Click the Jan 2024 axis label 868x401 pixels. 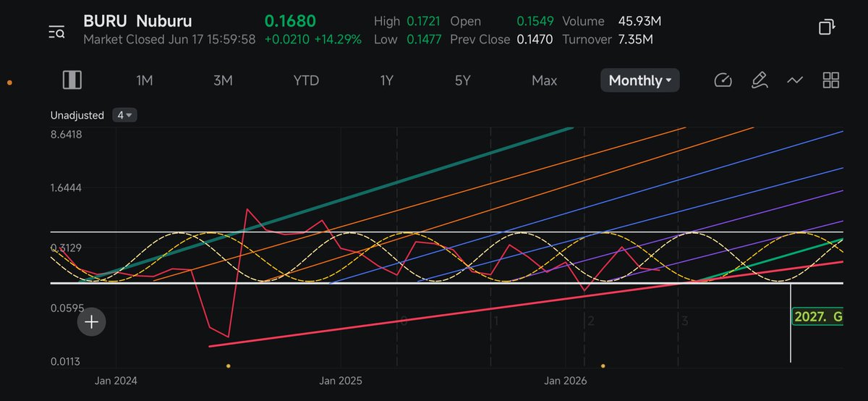point(116,380)
